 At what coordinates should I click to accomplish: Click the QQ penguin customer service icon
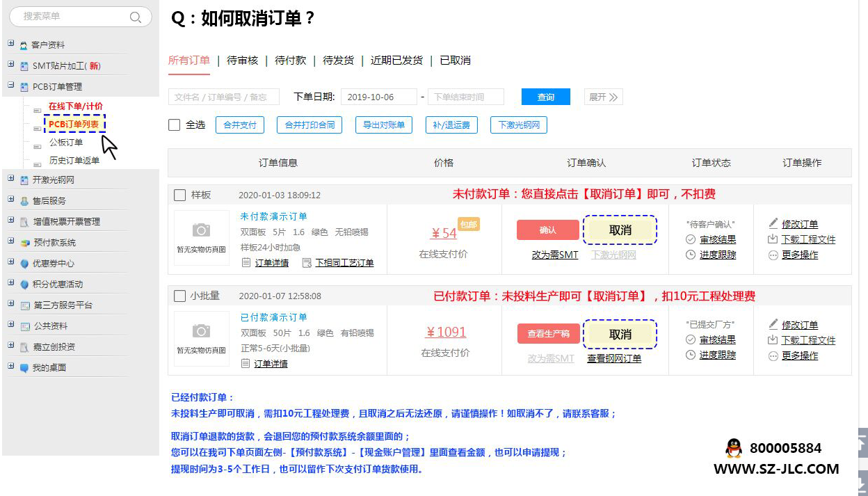pos(733,448)
